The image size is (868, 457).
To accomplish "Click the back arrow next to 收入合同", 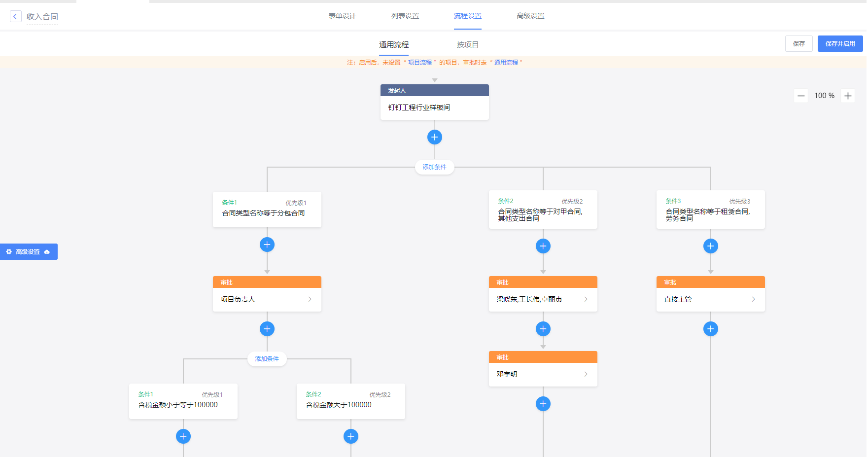I will [x=15, y=16].
